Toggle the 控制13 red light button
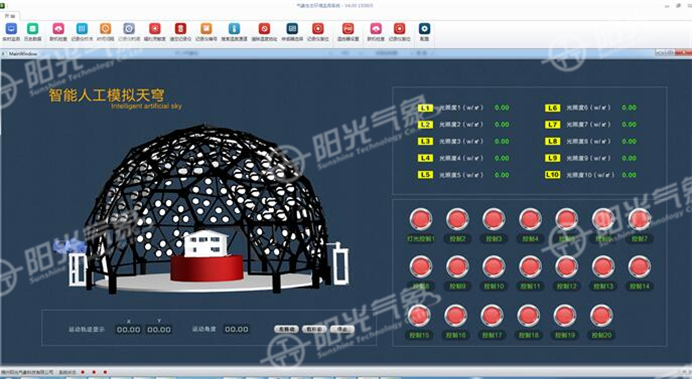Image resolution: width=692 pixels, height=379 pixels. point(603,267)
